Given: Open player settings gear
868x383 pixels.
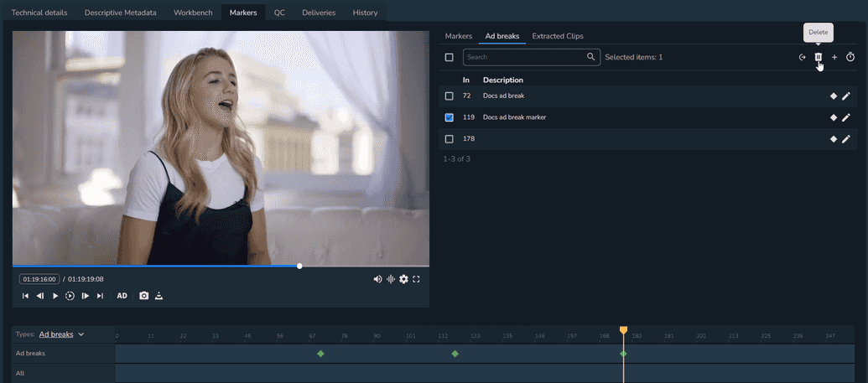Looking at the screenshot, I should coord(403,279).
